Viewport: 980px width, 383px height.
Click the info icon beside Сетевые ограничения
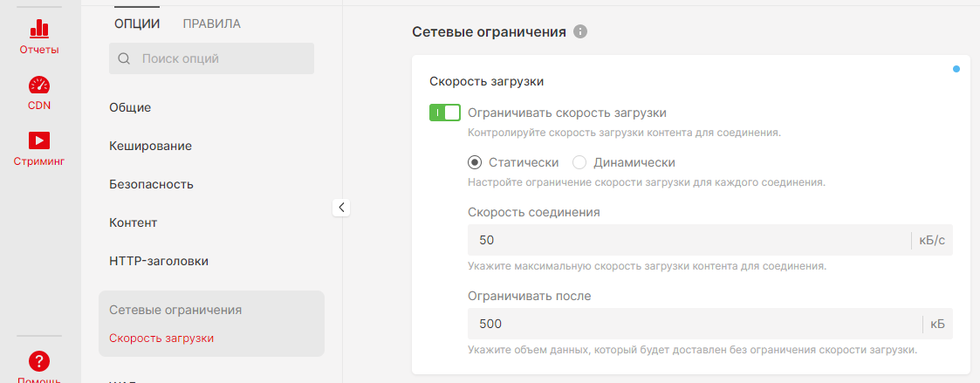(580, 32)
